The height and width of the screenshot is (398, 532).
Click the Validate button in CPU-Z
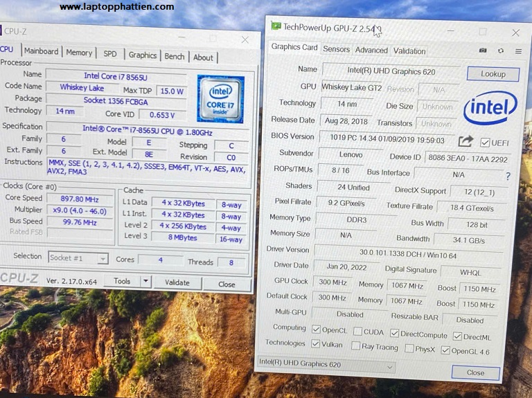coord(177,282)
